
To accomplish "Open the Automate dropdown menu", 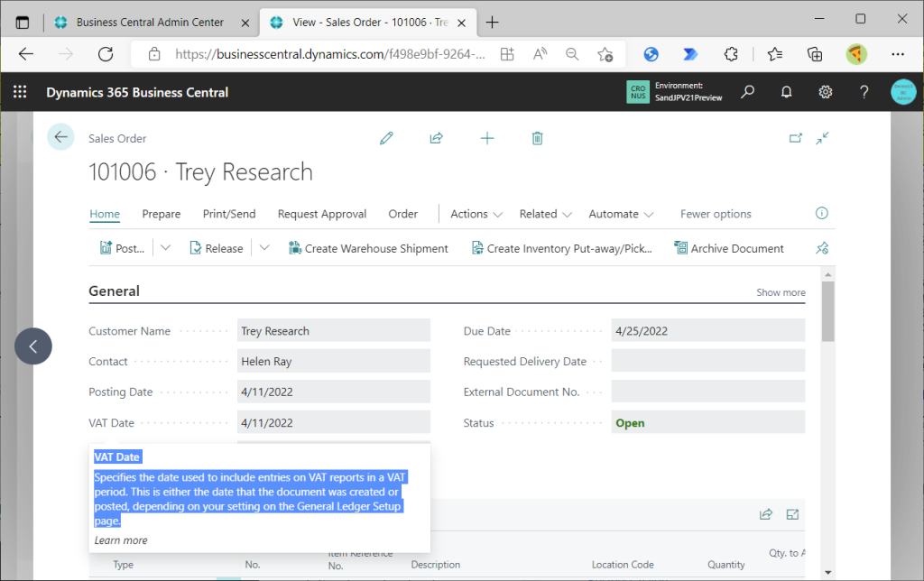I will (621, 214).
